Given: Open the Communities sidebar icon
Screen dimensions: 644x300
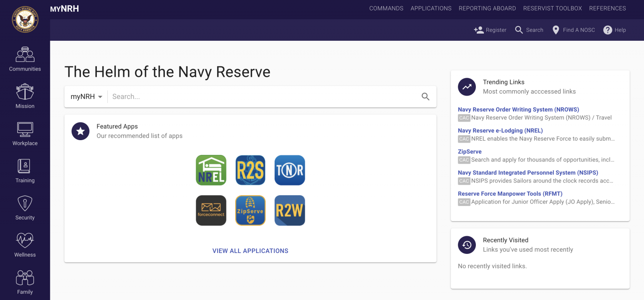Looking at the screenshot, I should (25, 55).
